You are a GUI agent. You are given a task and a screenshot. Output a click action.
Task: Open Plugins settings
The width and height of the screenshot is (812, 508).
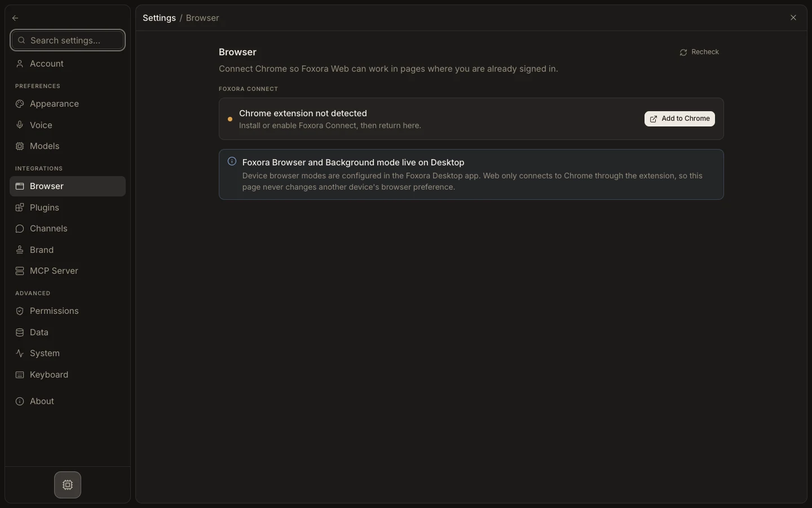pyautogui.click(x=68, y=208)
